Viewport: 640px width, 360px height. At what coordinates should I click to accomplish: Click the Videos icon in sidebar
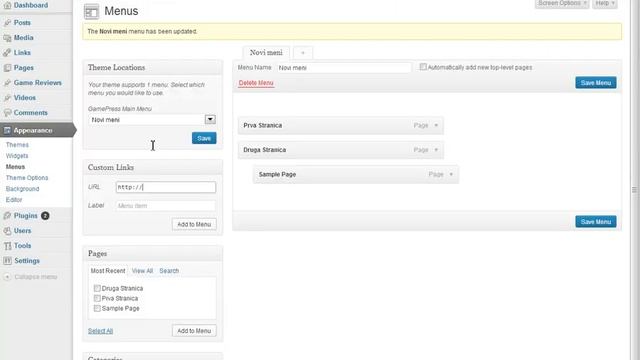7,98
